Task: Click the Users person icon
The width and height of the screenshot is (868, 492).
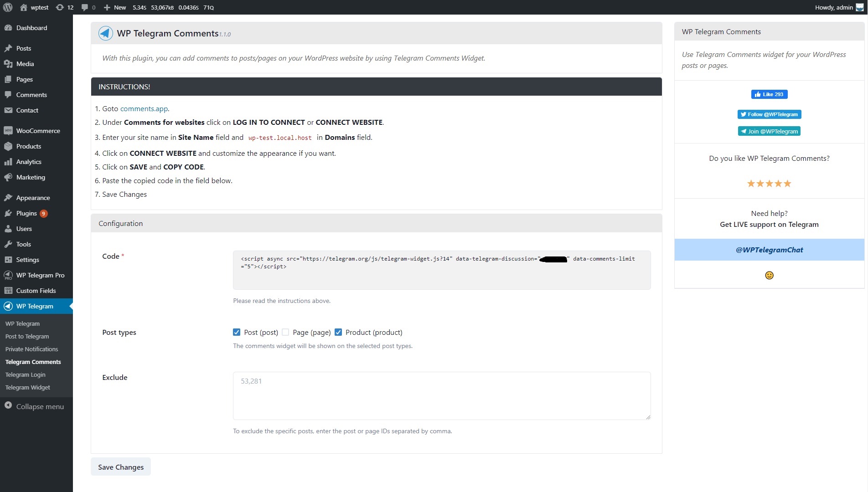Action: pyautogui.click(x=8, y=229)
